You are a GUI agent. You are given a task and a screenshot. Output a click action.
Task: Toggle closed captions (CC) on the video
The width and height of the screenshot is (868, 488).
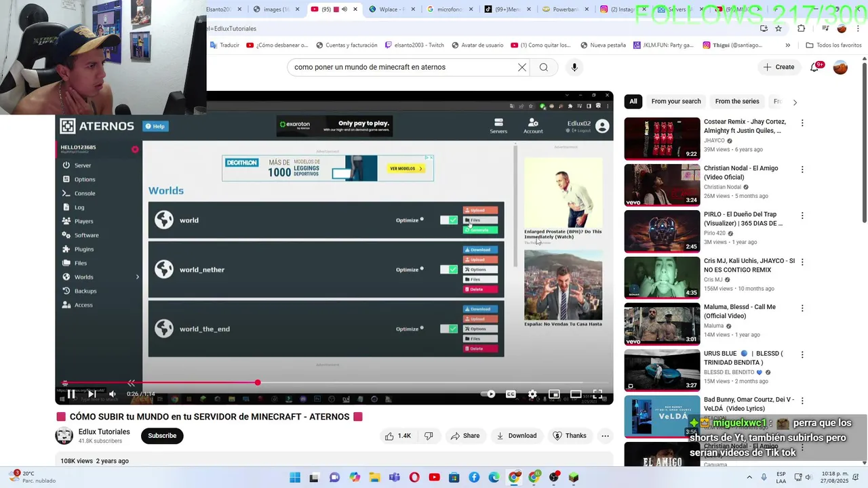[511, 394]
